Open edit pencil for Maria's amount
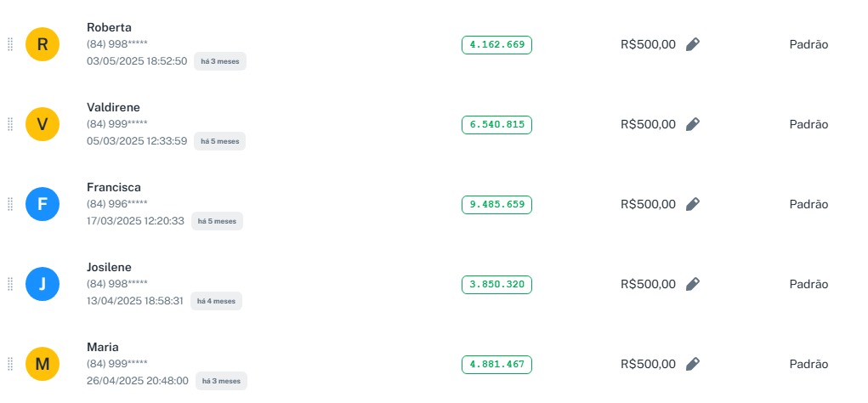Viewport: 868px width, 403px height. [693, 364]
